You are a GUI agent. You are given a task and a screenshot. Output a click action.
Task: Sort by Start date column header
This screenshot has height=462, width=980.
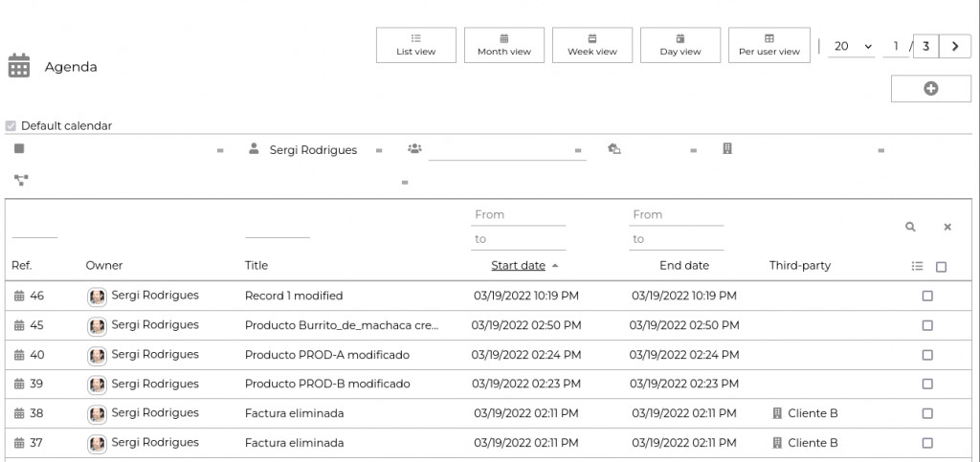pos(518,265)
